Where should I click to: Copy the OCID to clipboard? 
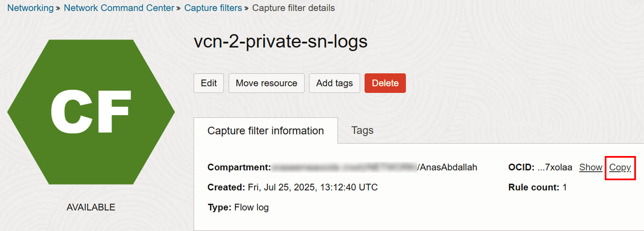coord(620,167)
